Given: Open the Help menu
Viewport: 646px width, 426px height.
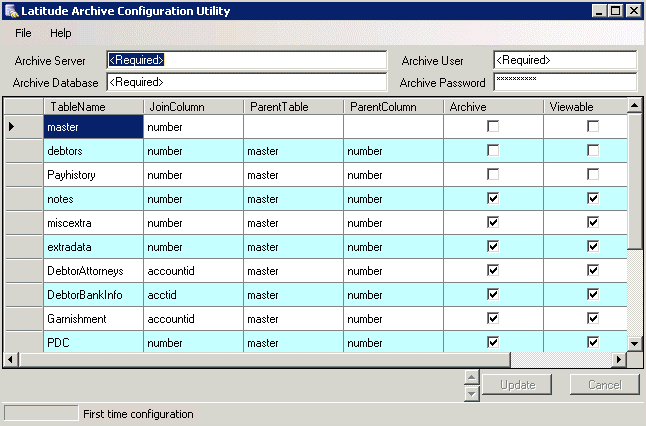Looking at the screenshot, I should point(61,33).
